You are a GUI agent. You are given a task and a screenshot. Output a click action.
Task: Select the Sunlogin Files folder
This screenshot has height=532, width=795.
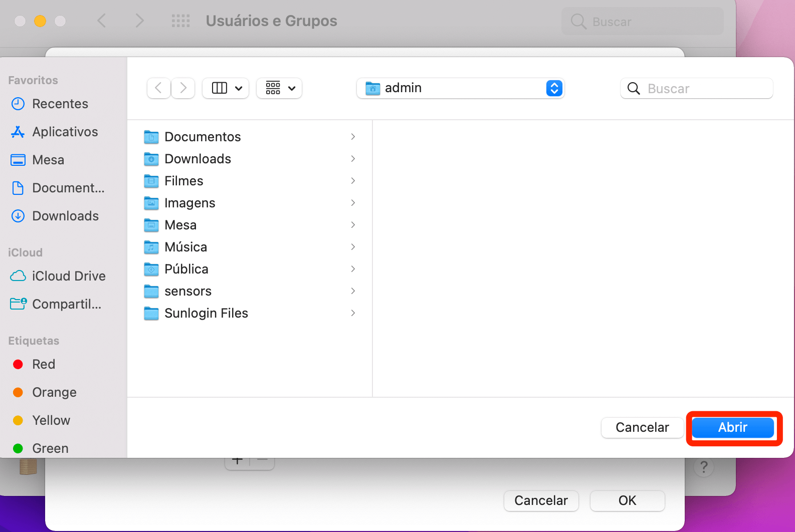(206, 313)
